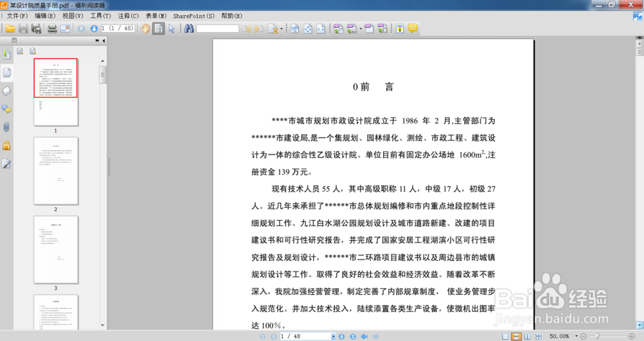This screenshot has height=341, width=644.
Task: Enable continuous facing view mode
Action: pos(538,336)
